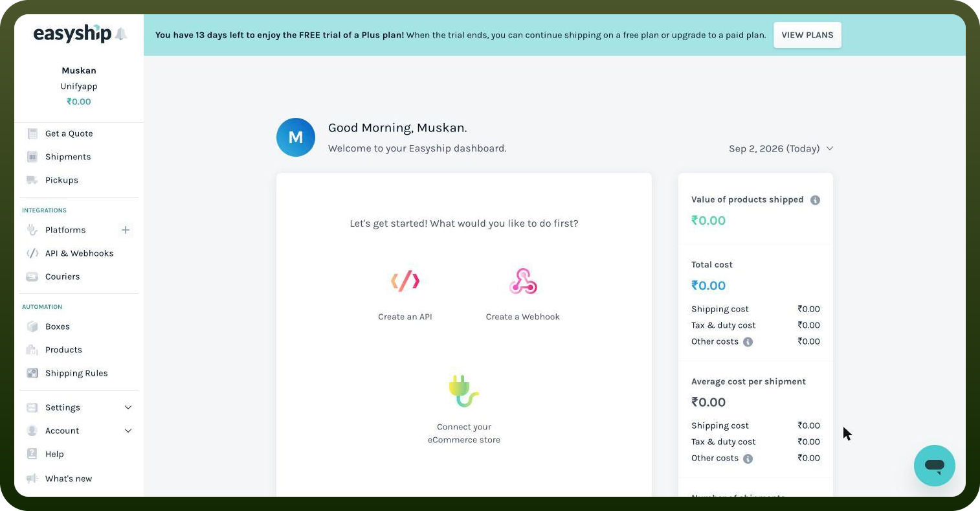Viewport: 980px width, 511px height.
Task: Click the VIEW PLANS button
Action: tap(807, 35)
